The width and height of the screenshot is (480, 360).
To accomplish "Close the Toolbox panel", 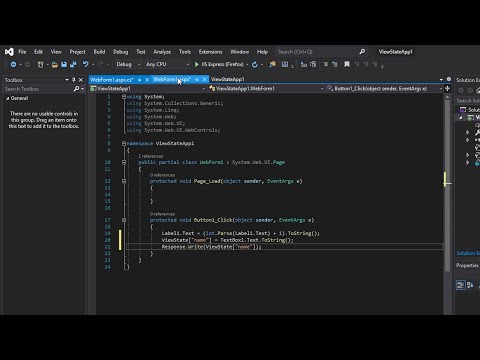I will 81,80.
